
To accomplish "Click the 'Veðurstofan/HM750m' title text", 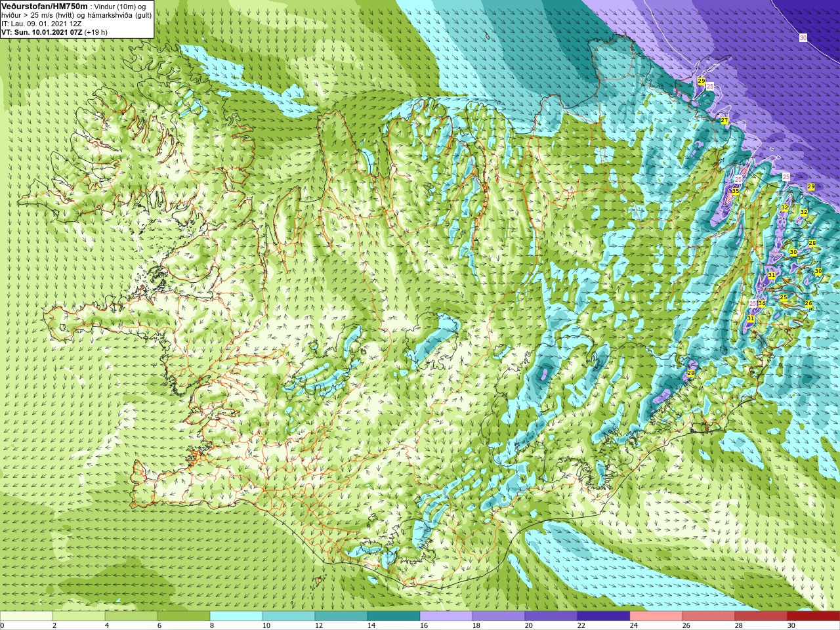I will pyautogui.click(x=45, y=6).
